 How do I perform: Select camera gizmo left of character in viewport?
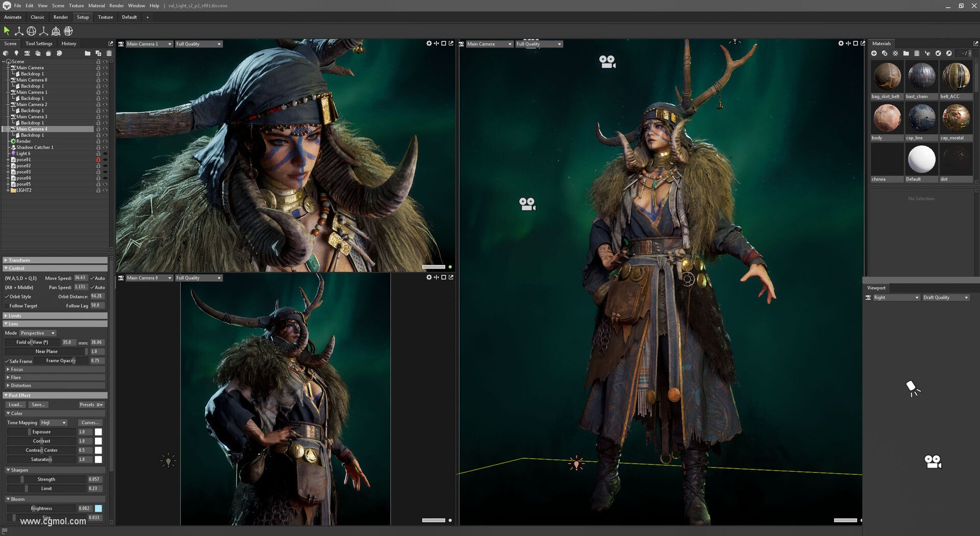tap(527, 204)
